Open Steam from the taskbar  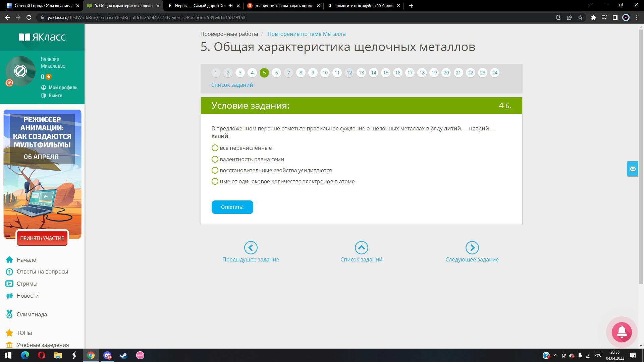click(123, 355)
